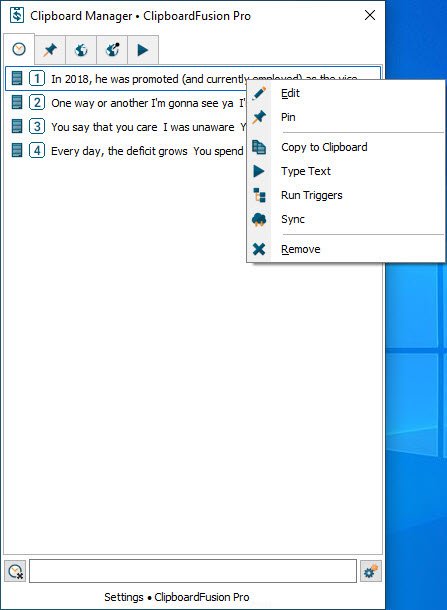Click the text icon beside item 4
The height and width of the screenshot is (610, 447).
tap(17, 150)
